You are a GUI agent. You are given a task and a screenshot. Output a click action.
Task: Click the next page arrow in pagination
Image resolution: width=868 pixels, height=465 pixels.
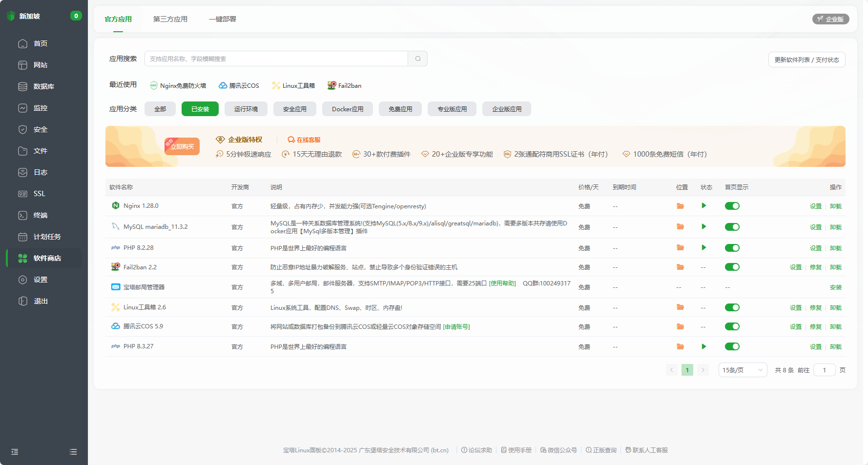[x=703, y=370]
